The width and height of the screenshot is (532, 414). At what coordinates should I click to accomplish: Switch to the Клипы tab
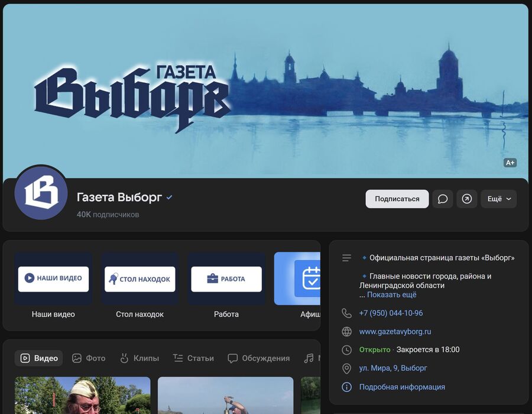pyautogui.click(x=140, y=358)
